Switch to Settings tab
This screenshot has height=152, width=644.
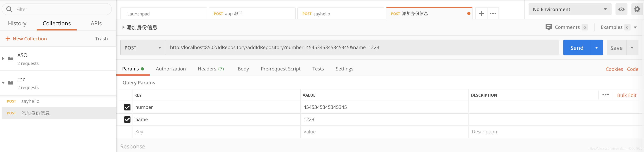pyautogui.click(x=345, y=69)
